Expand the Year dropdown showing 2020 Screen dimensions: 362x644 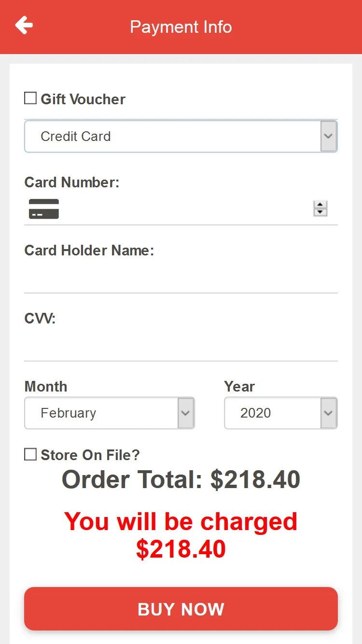click(x=281, y=413)
